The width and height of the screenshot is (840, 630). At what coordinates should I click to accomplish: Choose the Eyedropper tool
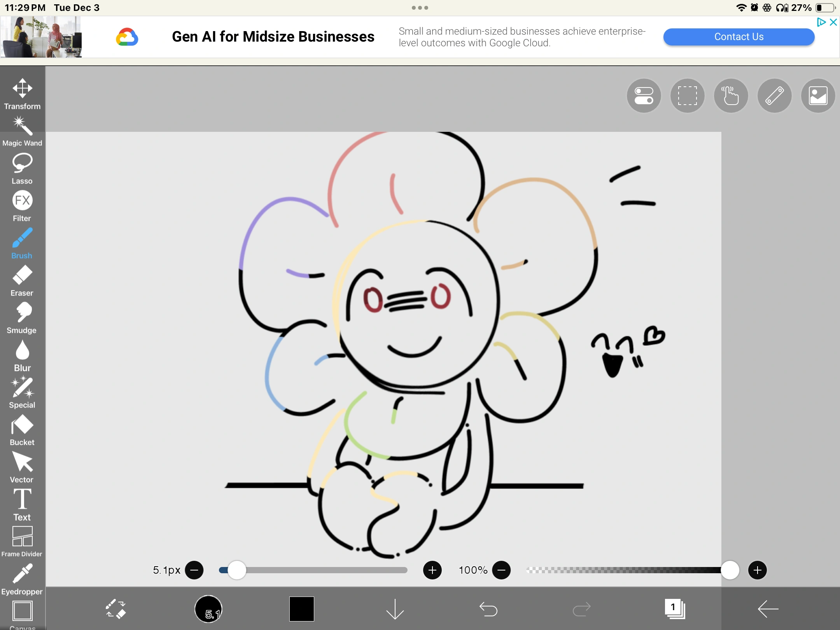coord(22,579)
